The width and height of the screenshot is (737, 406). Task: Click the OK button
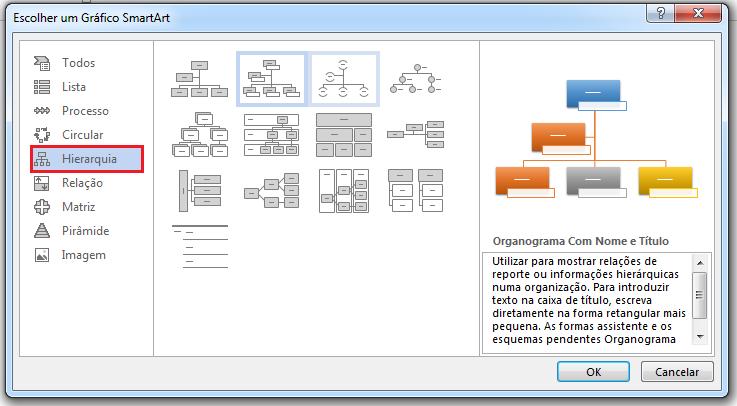(593, 371)
